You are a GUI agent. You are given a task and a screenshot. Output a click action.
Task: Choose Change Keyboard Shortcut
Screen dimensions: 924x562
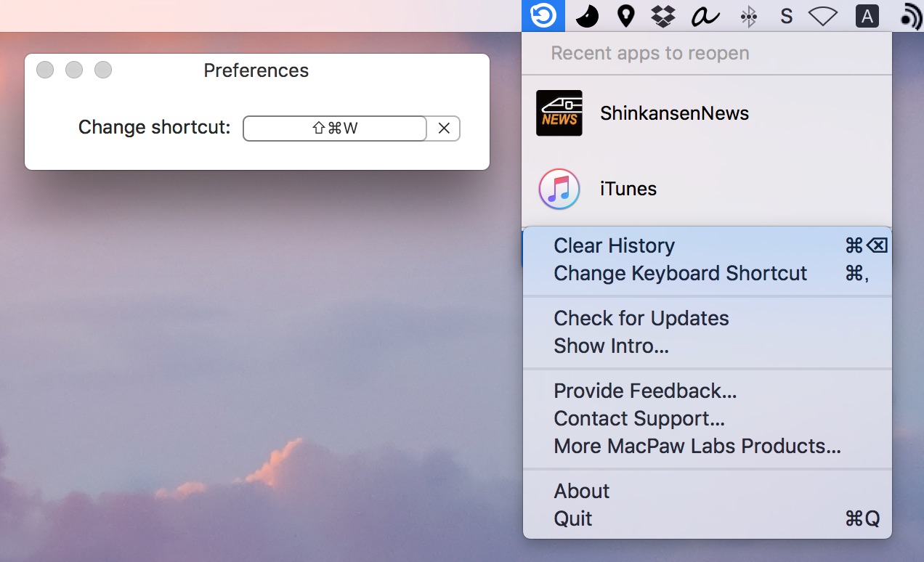tap(707, 273)
